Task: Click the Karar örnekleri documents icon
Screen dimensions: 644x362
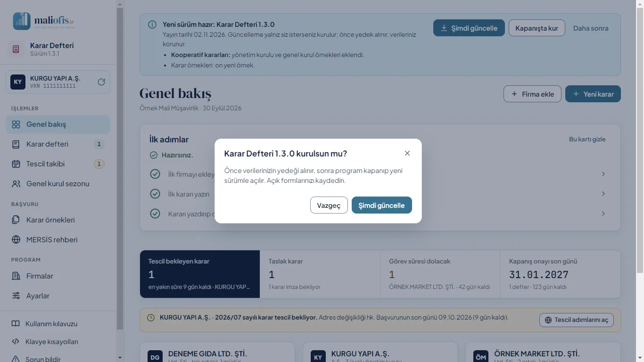Action: [x=16, y=220]
